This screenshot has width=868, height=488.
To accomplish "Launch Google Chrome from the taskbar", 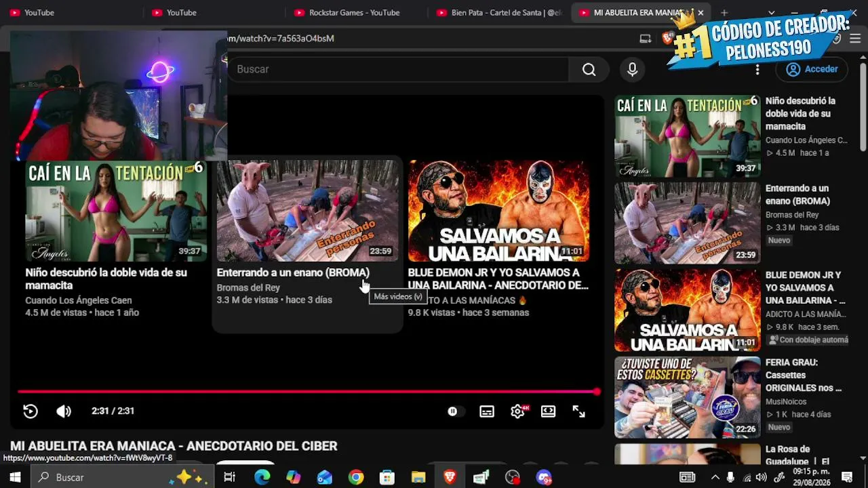I will point(356,477).
